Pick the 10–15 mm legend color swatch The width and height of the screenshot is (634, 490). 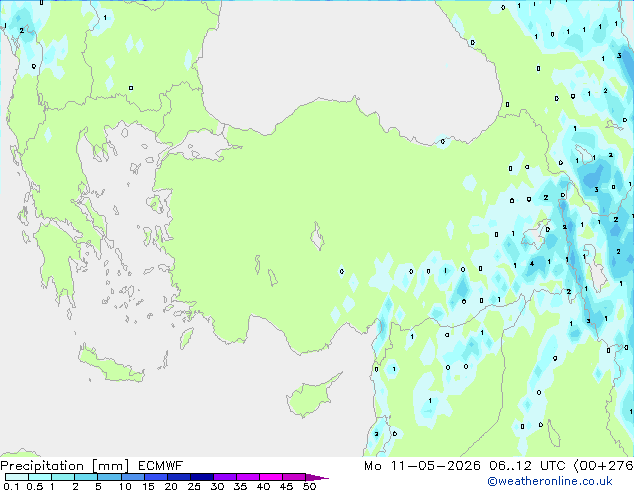132,477
